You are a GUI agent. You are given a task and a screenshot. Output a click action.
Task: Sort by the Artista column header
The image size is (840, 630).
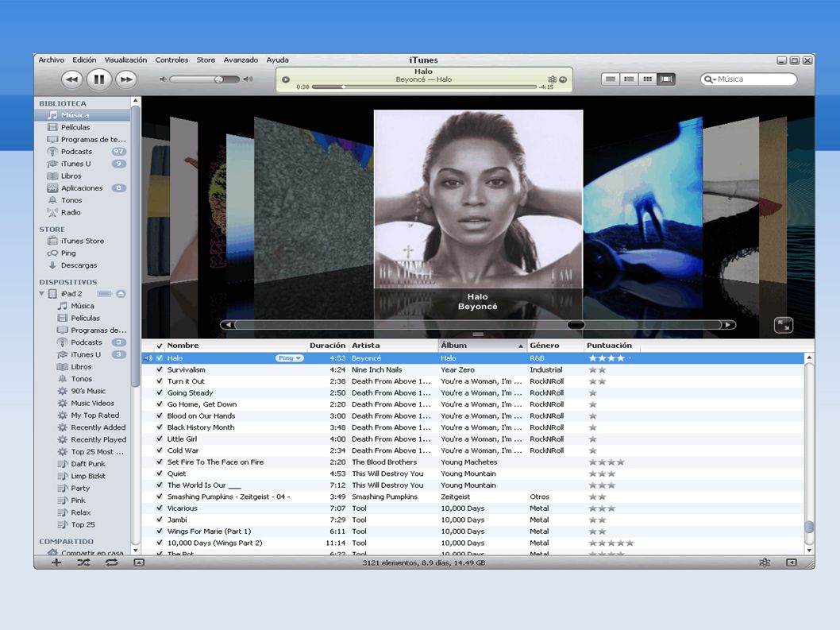(393, 346)
